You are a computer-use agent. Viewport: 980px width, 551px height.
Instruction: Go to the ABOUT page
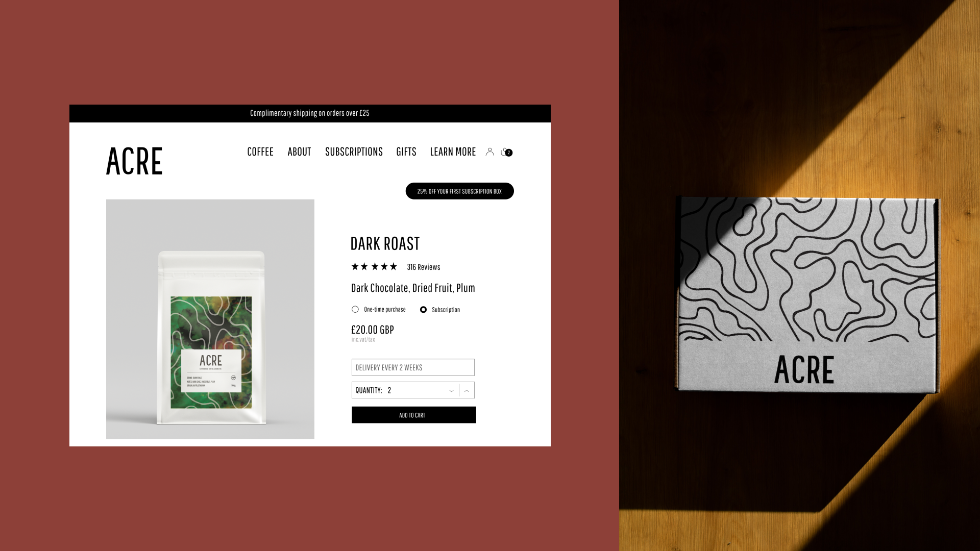pyautogui.click(x=299, y=152)
